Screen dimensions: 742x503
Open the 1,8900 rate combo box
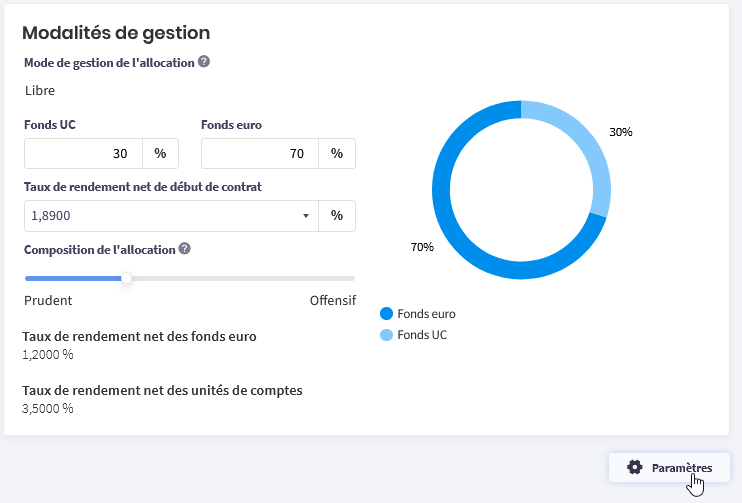pos(171,216)
